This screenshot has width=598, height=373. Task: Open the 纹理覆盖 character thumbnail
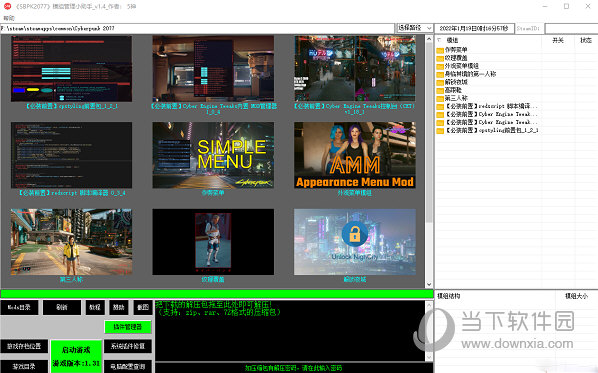tap(213, 242)
